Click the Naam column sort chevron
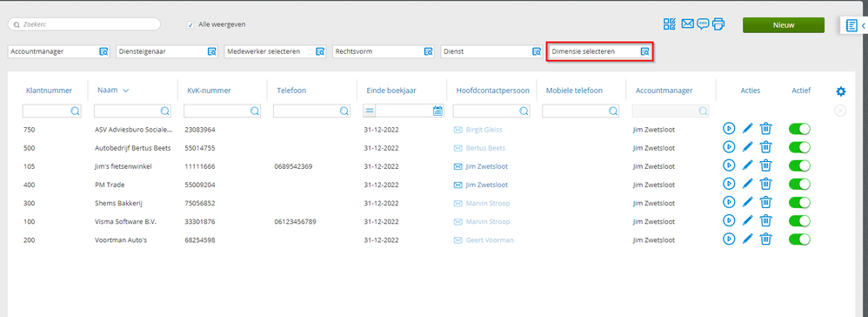This screenshot has height=317, width=868. (125, 91)
